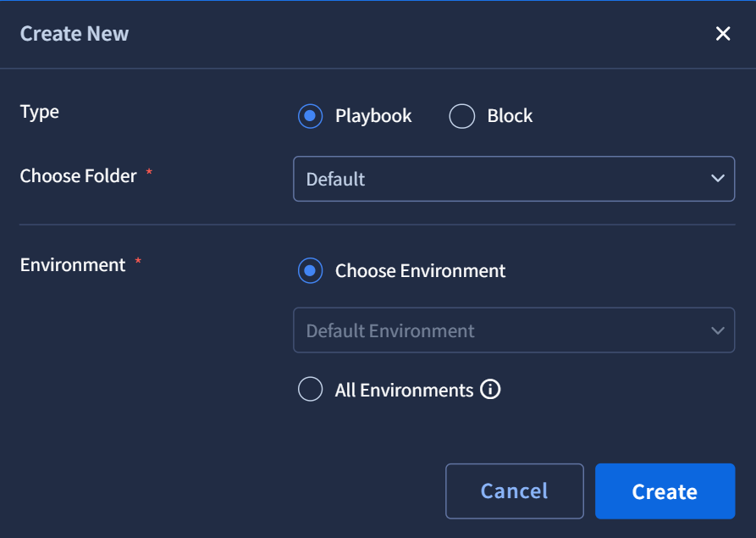
Task: Select the Choose Environment radio button
Action: 310,270
